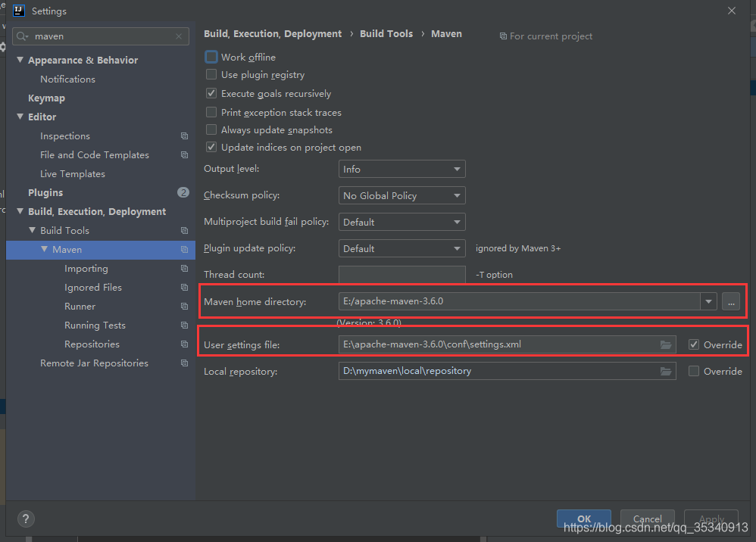Viewport: 756px width, 542px height.
Task: Click the For current project icon
Action: pyautogui.click(x=503, y=36)
